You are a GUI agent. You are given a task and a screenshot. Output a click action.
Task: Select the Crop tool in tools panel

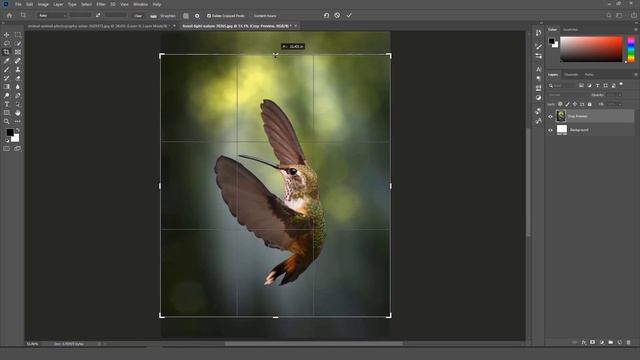[7, 52]
